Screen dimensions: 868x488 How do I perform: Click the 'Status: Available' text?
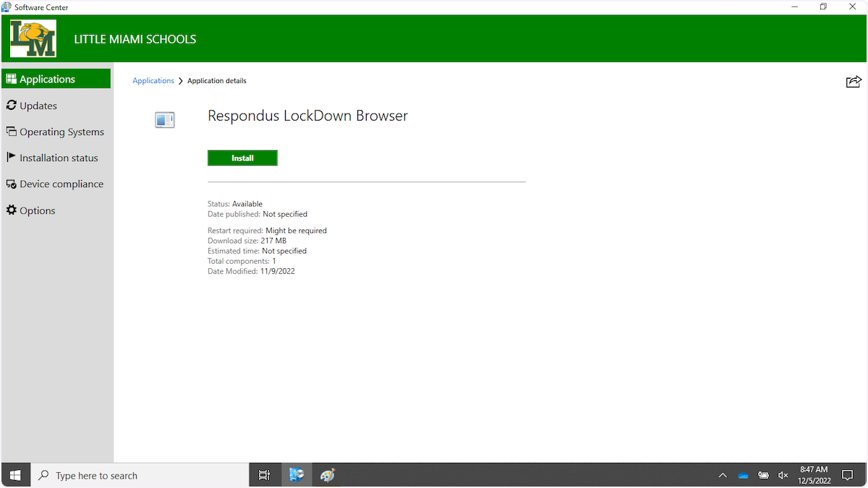point(235,204)
